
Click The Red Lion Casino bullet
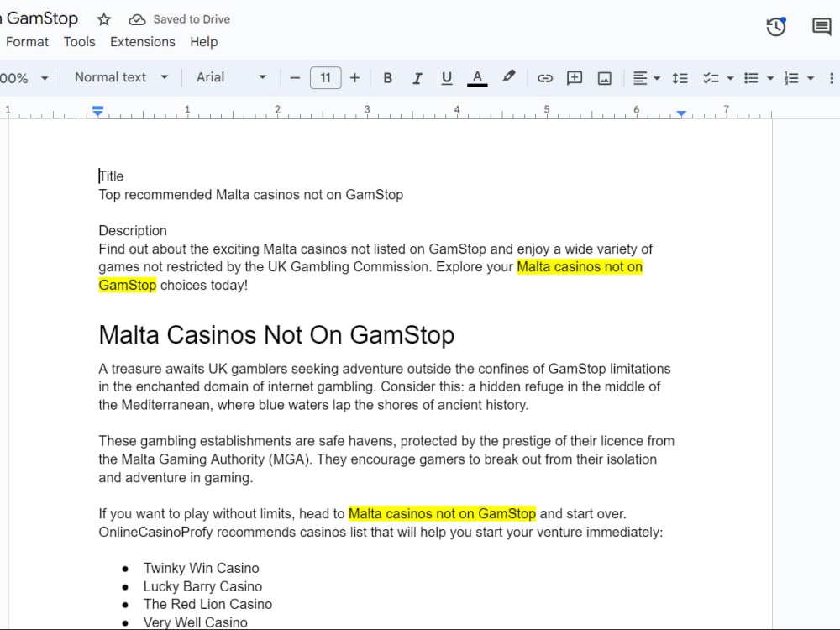(x=207, y=604)
